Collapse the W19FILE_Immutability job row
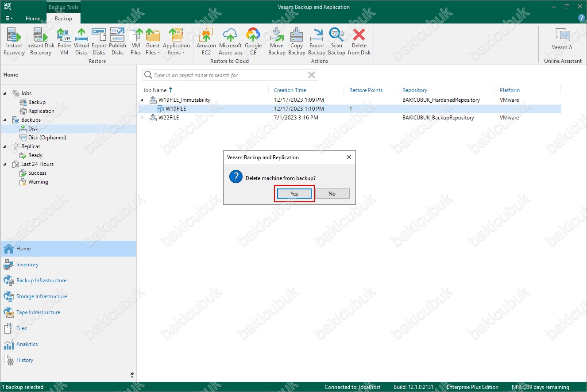 pos(142,100)
